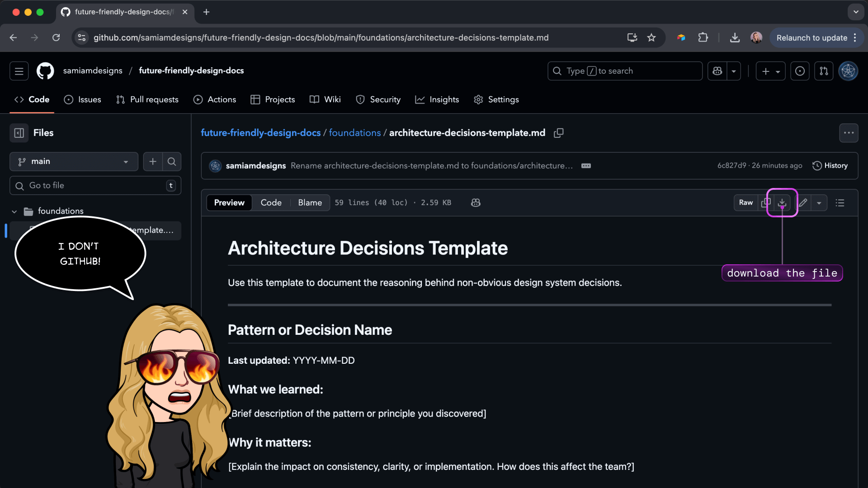Click the Go to file field
This screenshot has width=868, height=488.
point(95,186)
